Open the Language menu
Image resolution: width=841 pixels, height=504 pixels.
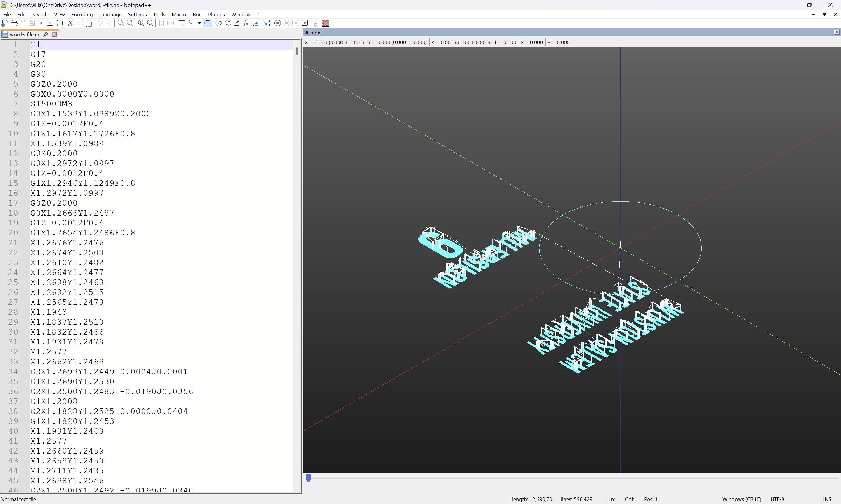coord(110,14)
